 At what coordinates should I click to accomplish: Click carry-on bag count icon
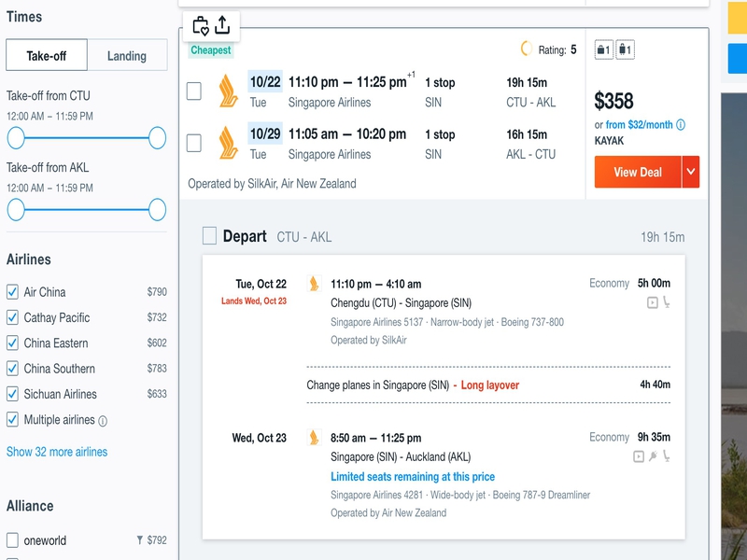click(603, 49)
